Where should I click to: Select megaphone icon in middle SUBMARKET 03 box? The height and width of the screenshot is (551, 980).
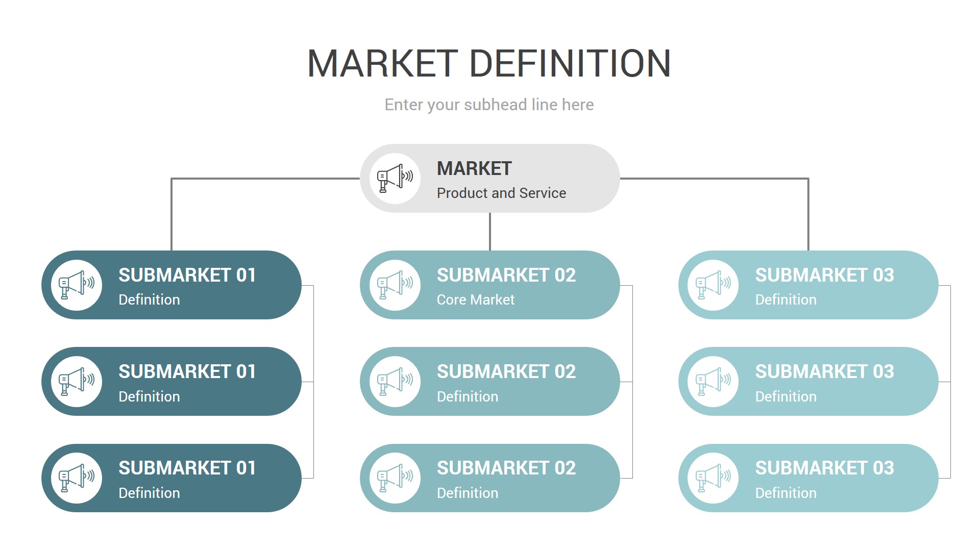713,382
